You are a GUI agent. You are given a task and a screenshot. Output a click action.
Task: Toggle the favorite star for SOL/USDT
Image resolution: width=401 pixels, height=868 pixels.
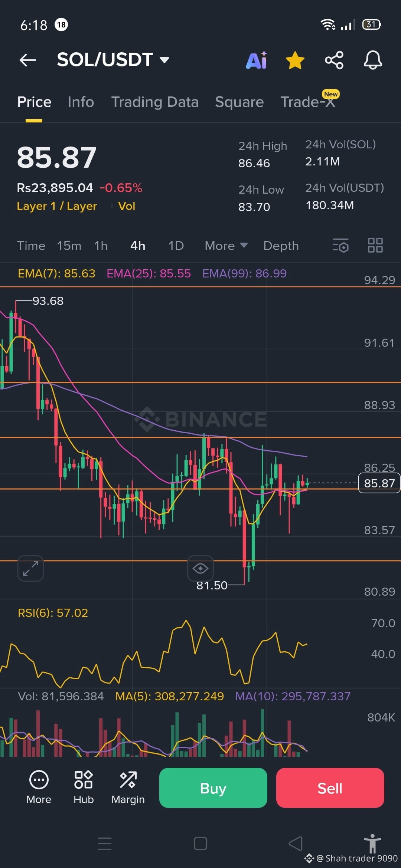(295, 60)
